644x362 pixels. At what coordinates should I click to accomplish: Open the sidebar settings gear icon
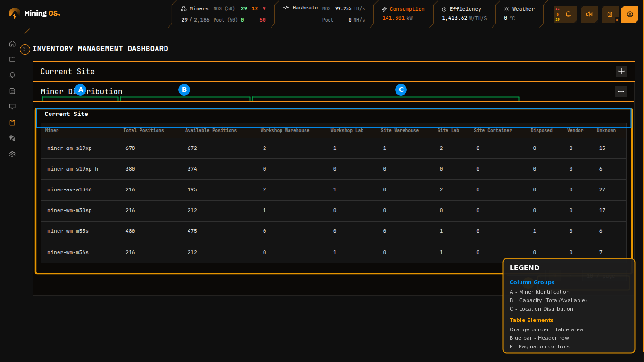point(12,154)
